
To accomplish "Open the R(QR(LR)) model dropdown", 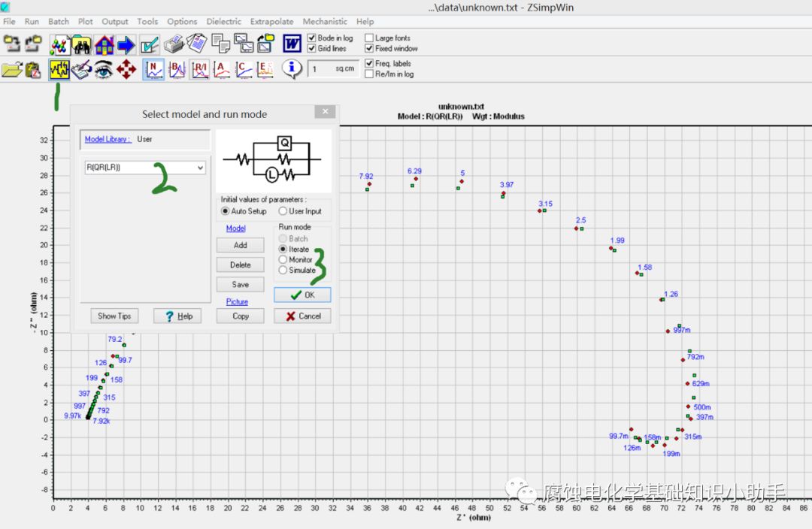I will [x=200, y=168].
